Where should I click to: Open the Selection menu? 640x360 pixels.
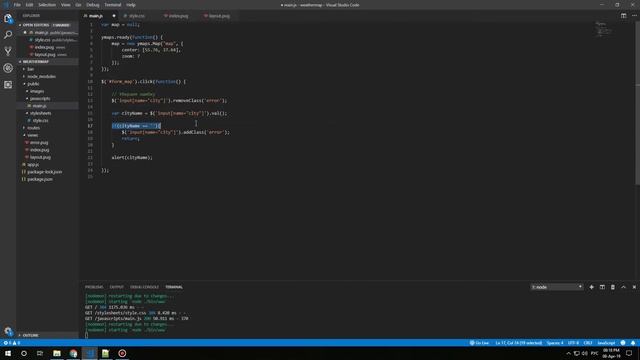click(47, 5)
